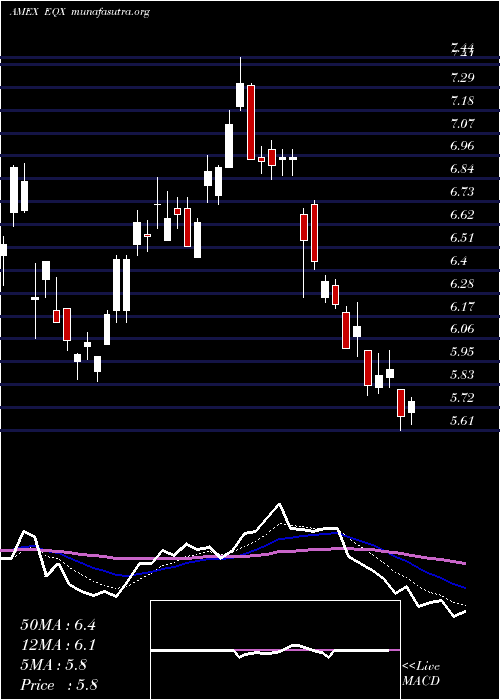Image resolution: width=500 pixels, height=700 pixels.
Task: Click the tallest red candlestick near the 7.29 peak
Action: (251, 122)
